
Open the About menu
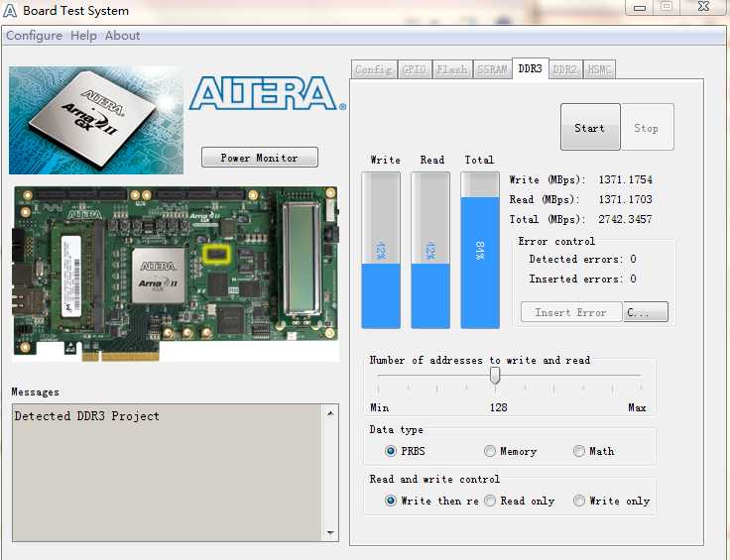[x=122, y=36]
